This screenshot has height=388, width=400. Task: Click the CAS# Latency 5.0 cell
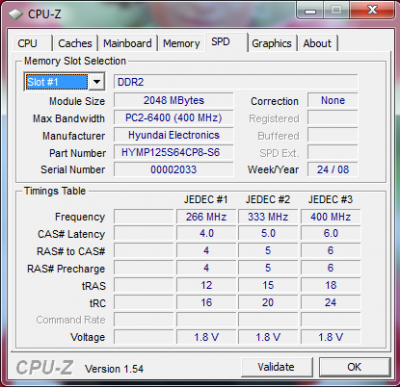point(268,233)
